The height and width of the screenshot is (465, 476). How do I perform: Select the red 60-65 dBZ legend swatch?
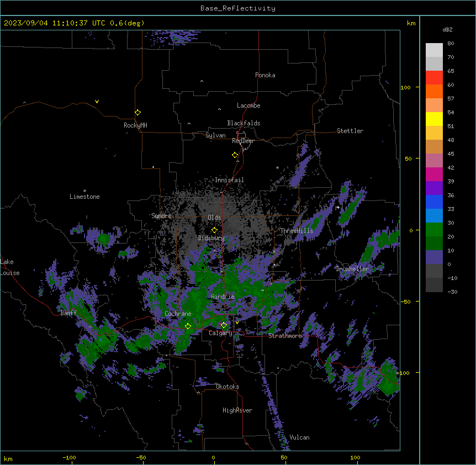(434, 78)
